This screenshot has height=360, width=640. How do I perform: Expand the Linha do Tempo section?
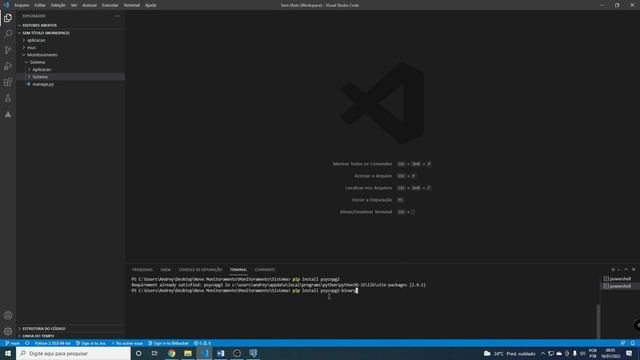pos(70,336)
